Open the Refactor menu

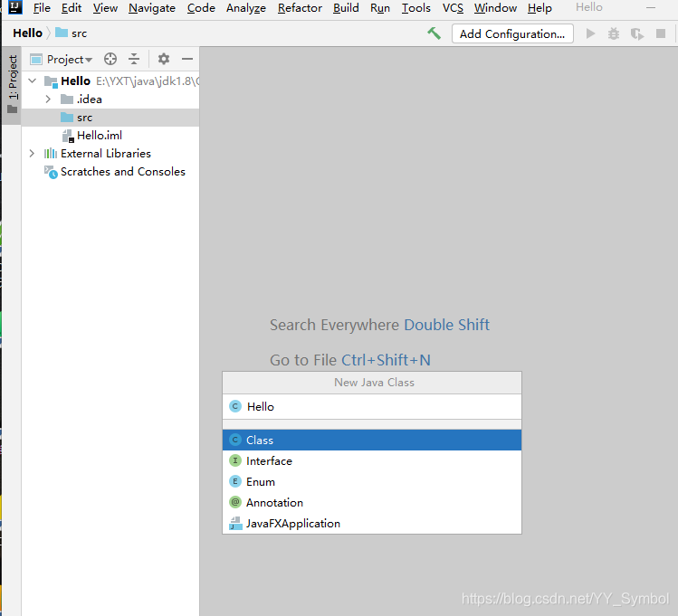300,8
